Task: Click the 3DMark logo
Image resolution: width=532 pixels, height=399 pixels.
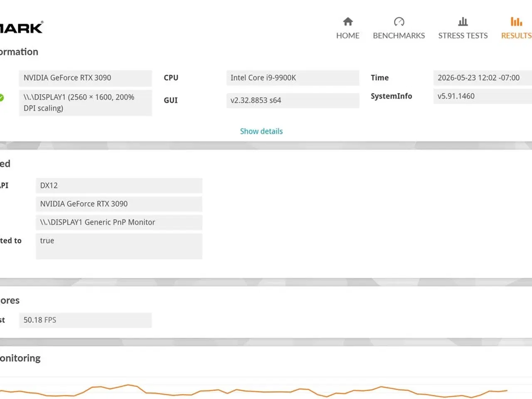Action: [x=22, y=27]
